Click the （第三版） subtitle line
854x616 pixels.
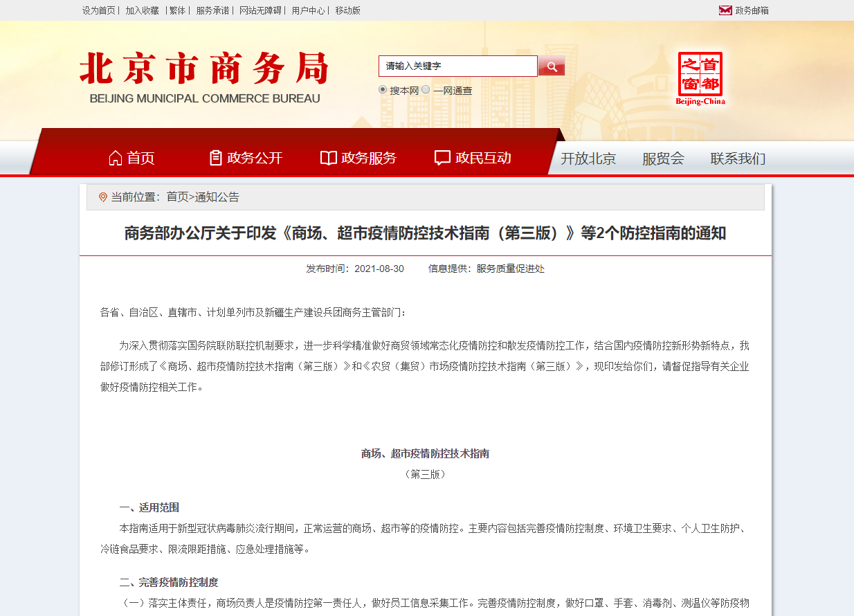tap(425, 474)
